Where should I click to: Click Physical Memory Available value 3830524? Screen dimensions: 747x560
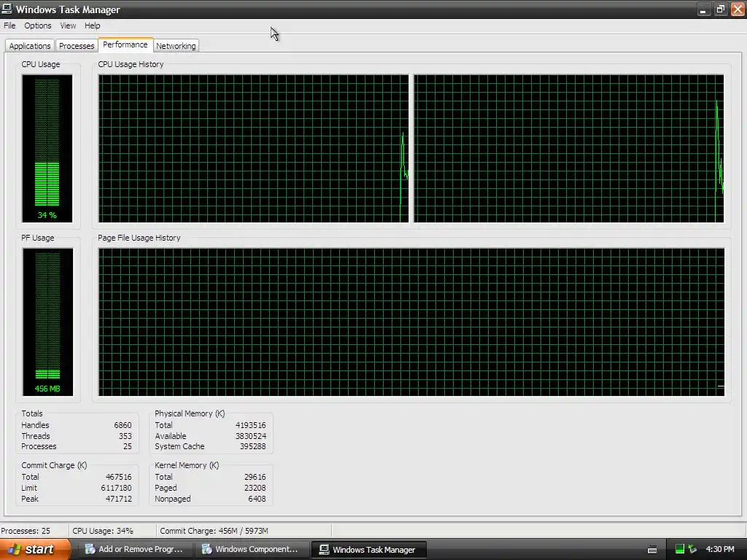point(251,436)
